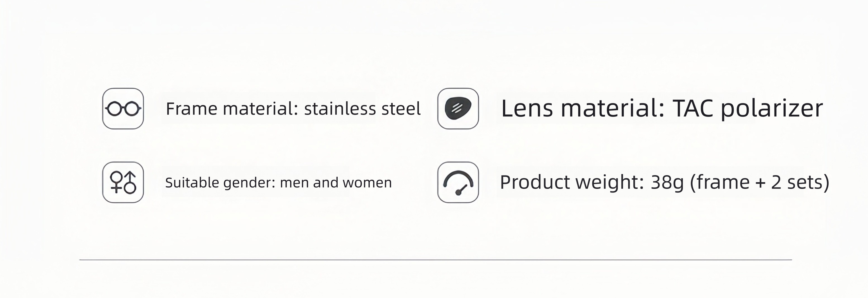Screen dimensions: 868x298
Task: Click the round eyeglasses frame icon
Action: (123, 109)
